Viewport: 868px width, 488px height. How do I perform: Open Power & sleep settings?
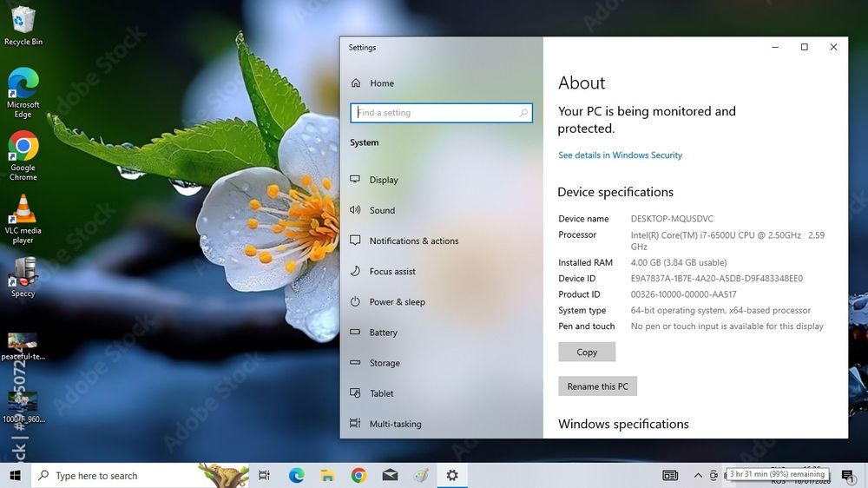(397, 302)
